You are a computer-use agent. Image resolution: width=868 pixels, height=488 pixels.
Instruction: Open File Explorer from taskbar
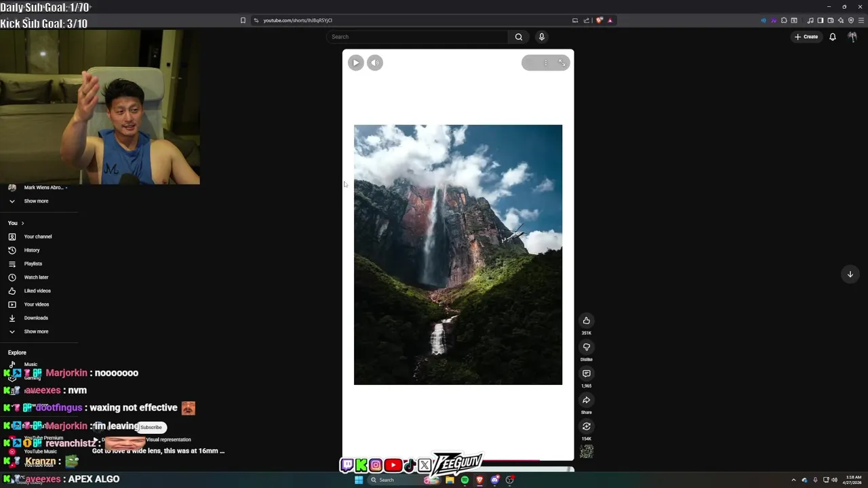(x=450, y=480)
